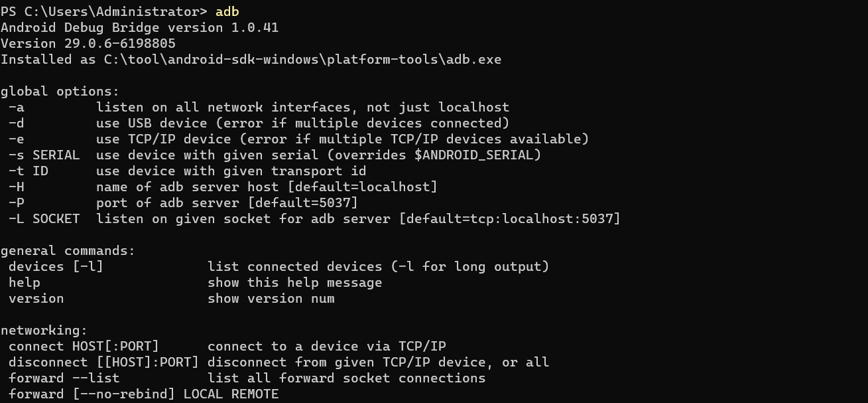Click the "-a" option flag

click(x=17, y=107)
